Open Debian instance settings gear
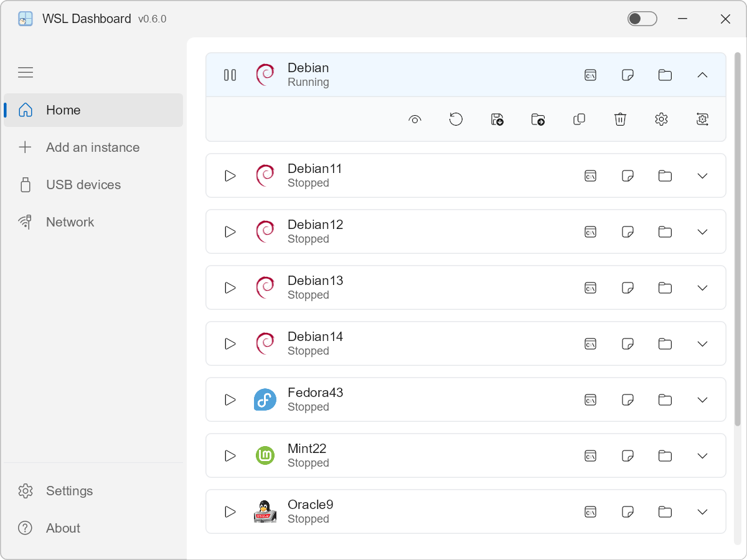Image resolution: width=747 pixels, height=560 pixels. coord(661,119)
